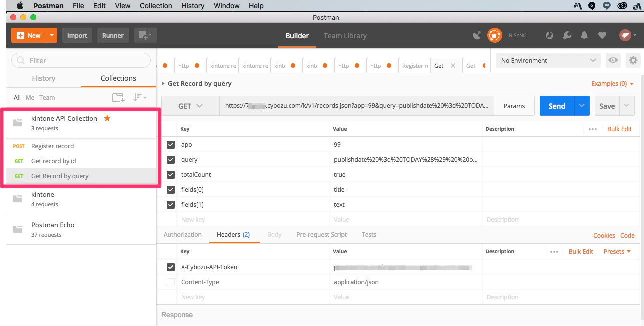Viewport: 644px width, 326px height.
Task: Close the active Get request tab
Action: [x=453, y=66]
